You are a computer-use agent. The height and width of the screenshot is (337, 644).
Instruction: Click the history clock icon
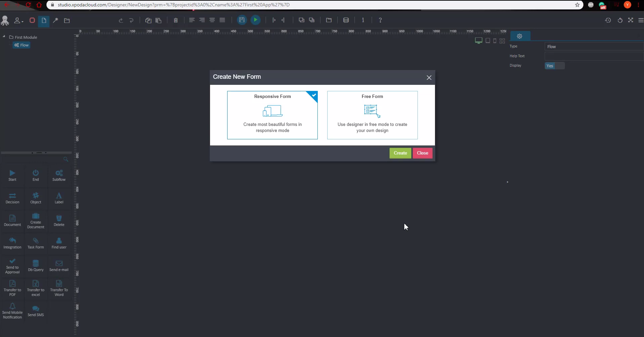click(x=608, y=20)
